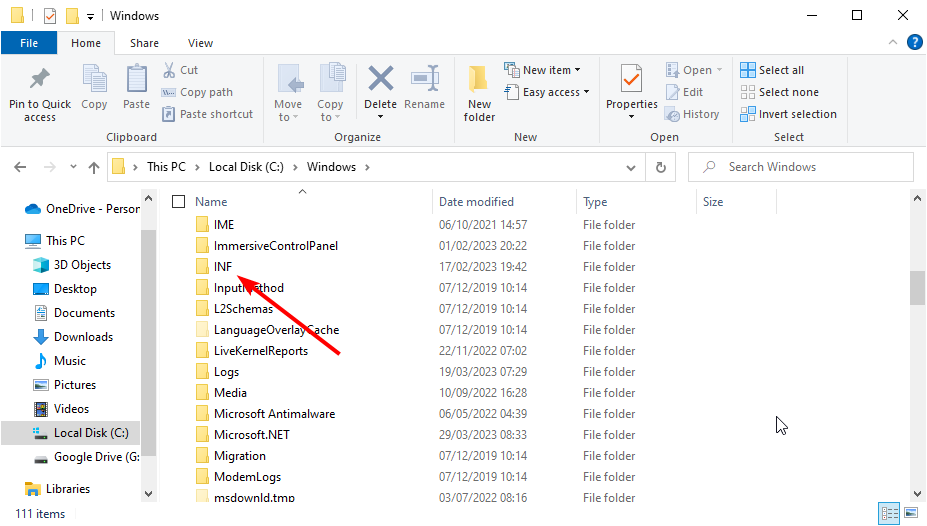This screenshot has width=927, height=526.
Task: Click the Cut scissors icon
Action: point(169,70)
